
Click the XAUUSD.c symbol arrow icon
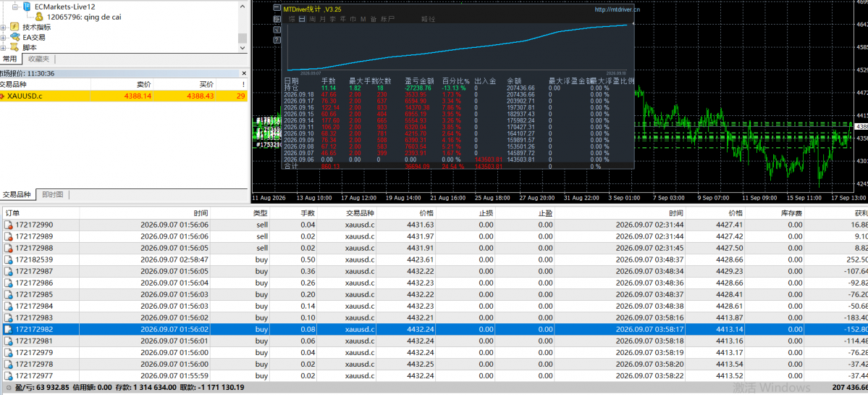(3, 96)
